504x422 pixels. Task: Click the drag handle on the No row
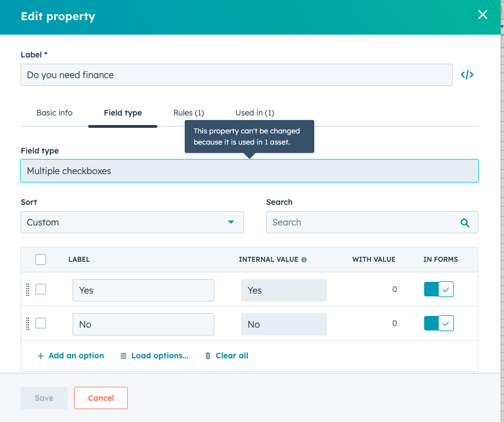coord(28,323)
